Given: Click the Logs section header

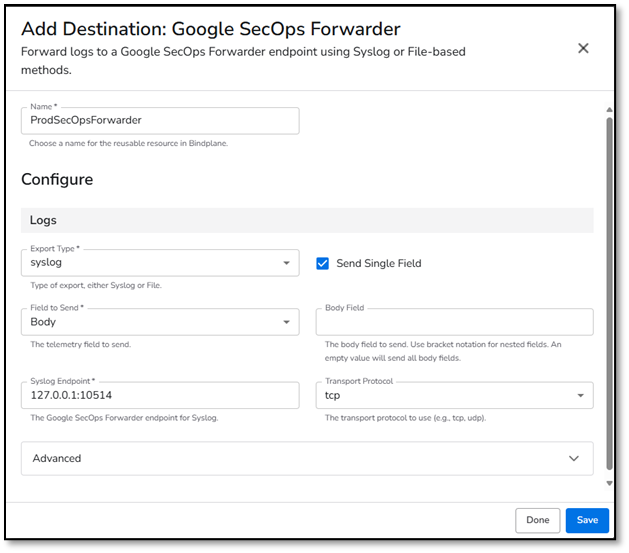Looking at the screenshot, I should click(x=307, y=220).
